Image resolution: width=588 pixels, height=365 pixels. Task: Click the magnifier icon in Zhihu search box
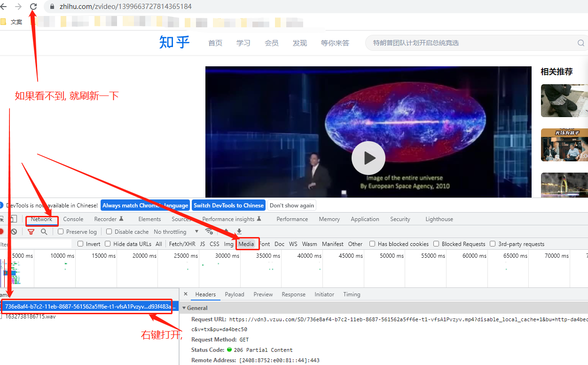click(x=581, y=43)
